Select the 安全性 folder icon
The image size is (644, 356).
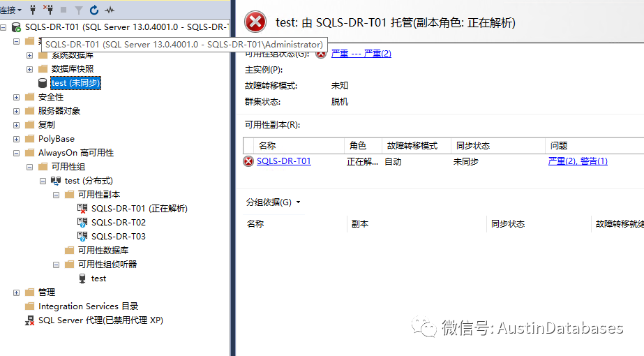pos(29,97)
